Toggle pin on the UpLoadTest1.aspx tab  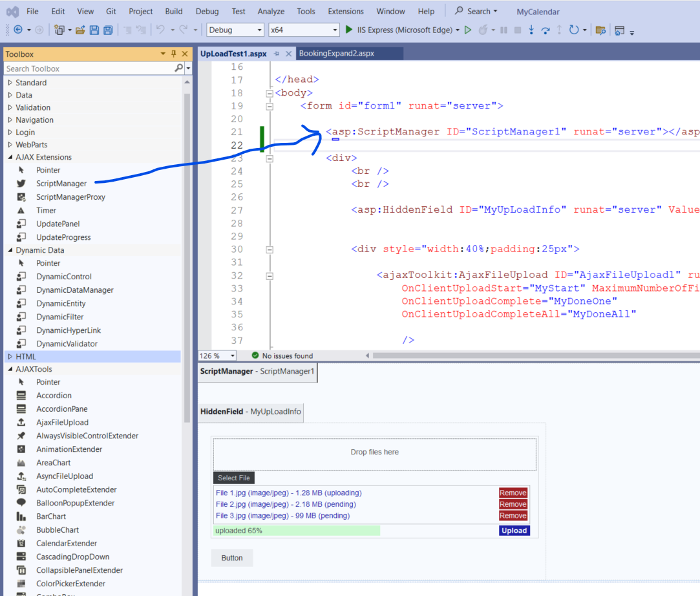tap(277, 54)
